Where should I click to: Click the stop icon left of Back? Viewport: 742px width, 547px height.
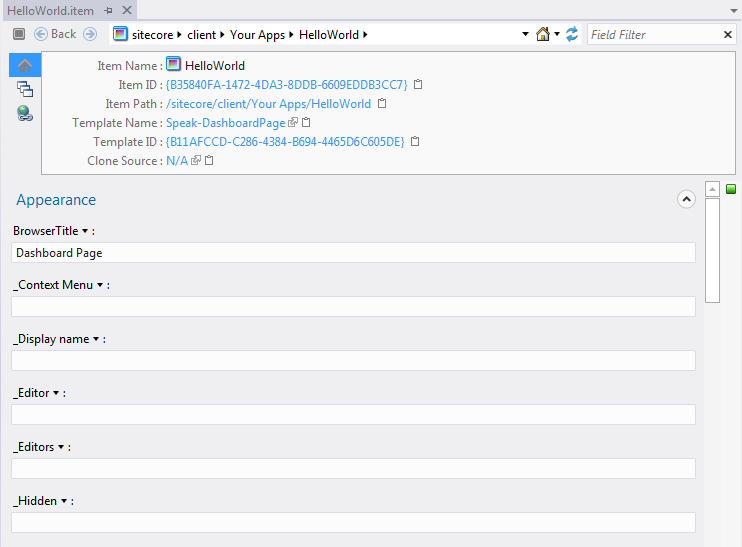click(19, 34)
